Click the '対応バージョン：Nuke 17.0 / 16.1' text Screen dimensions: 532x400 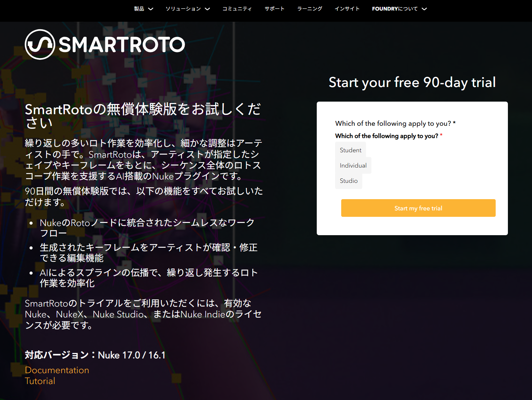pos(95,355)
